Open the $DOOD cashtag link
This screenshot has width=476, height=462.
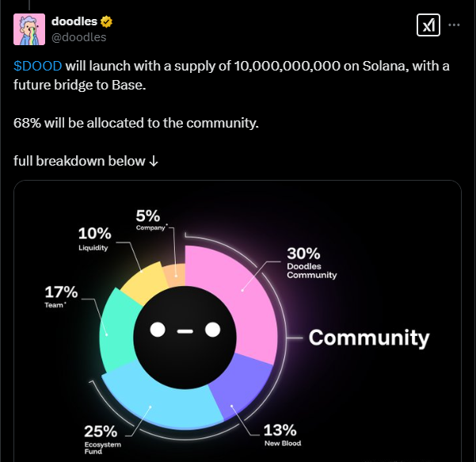[x=38, y=66]
